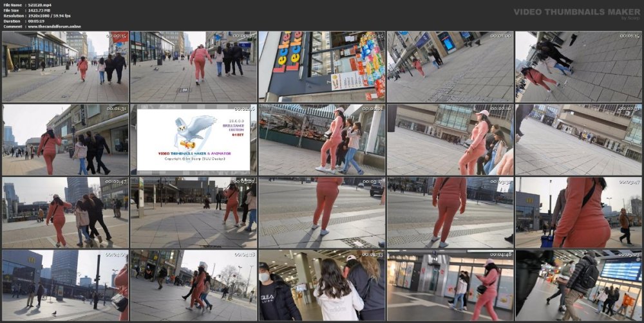The width and height of the screenshot is (644, 323).
Task: Click the resolution text 1920x1080 / 59.94 fps
Action: click(x=50, y=15)
